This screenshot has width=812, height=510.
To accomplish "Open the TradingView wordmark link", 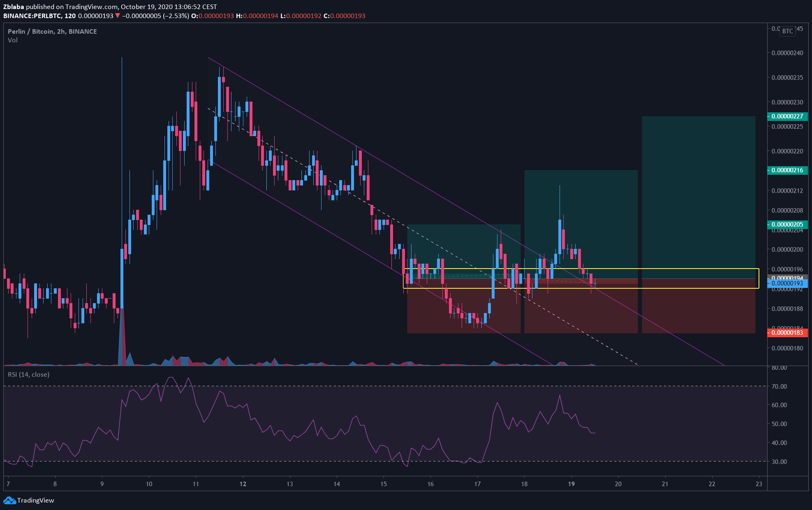I will click(x=36, y=501).
